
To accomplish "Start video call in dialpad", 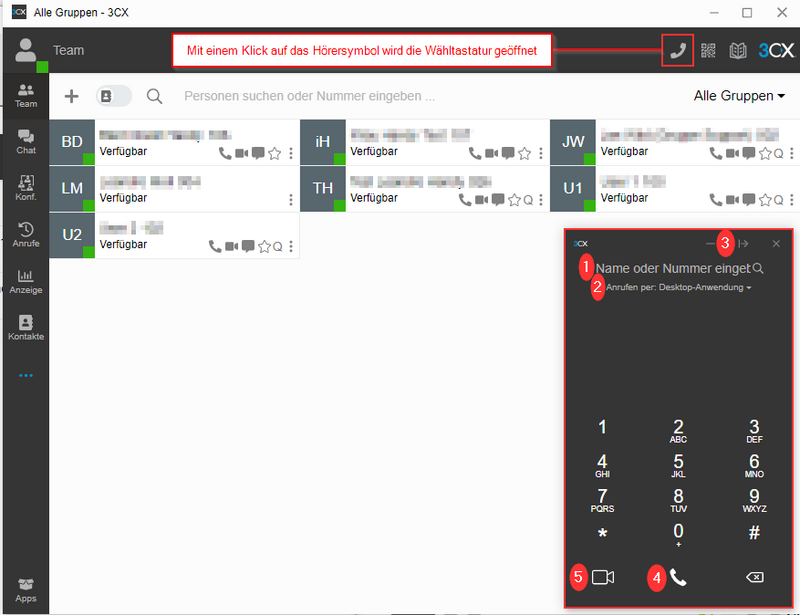I will click(603, 577).
